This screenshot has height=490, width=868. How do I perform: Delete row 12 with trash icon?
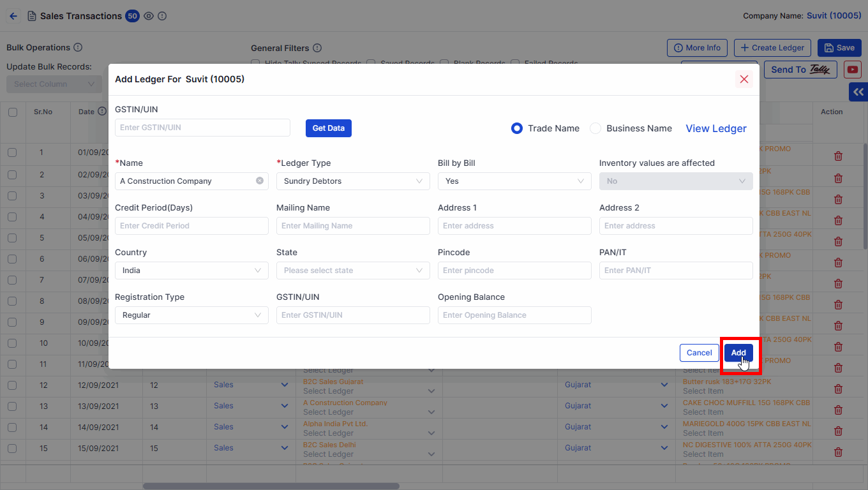coord(839,389)
